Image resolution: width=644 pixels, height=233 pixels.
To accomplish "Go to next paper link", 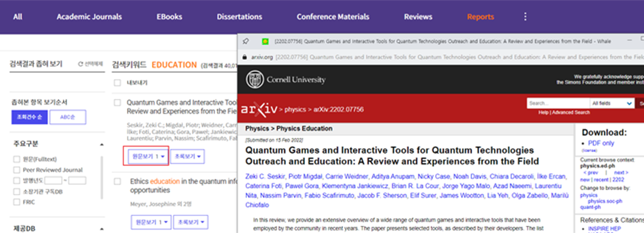I will tap(621, 173).
